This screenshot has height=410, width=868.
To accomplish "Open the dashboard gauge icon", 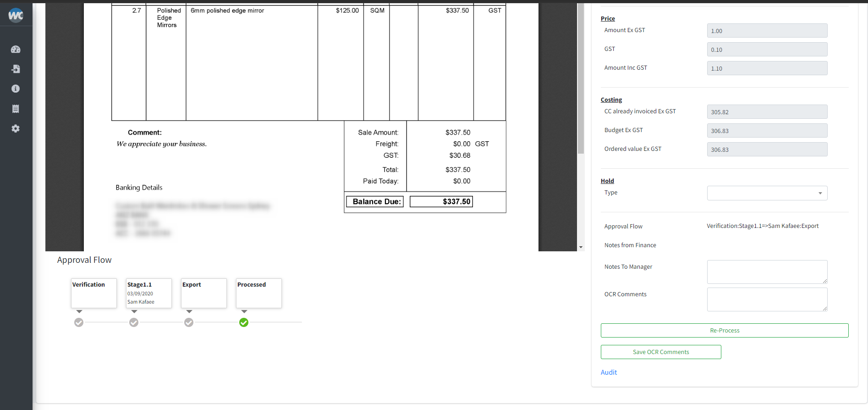I will (16, 49).
